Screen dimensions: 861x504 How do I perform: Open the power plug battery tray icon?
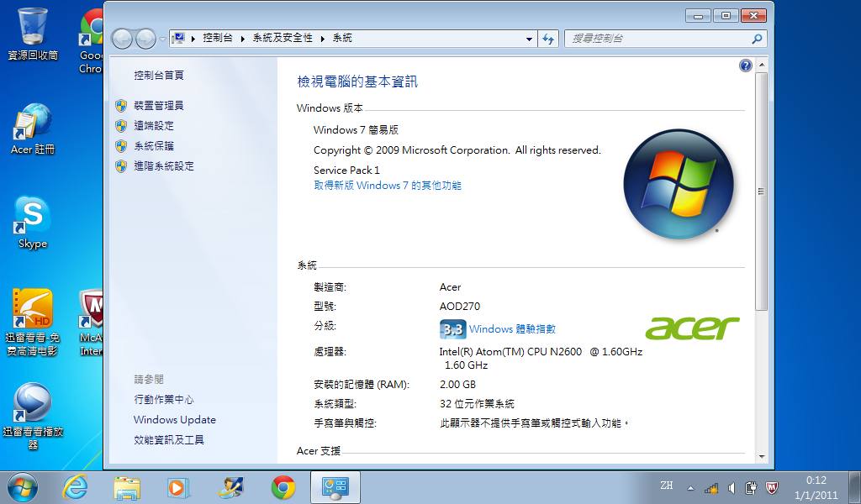[751, 487]
